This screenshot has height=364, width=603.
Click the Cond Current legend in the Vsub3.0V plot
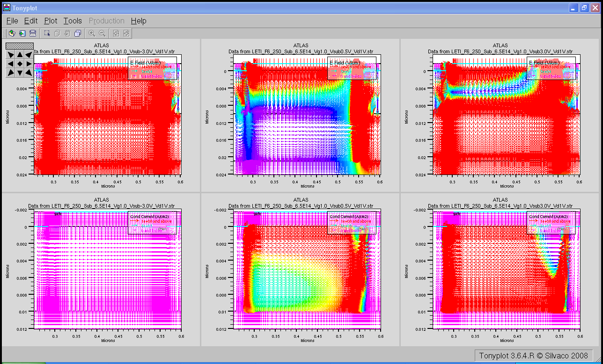(x=551, y=223)
